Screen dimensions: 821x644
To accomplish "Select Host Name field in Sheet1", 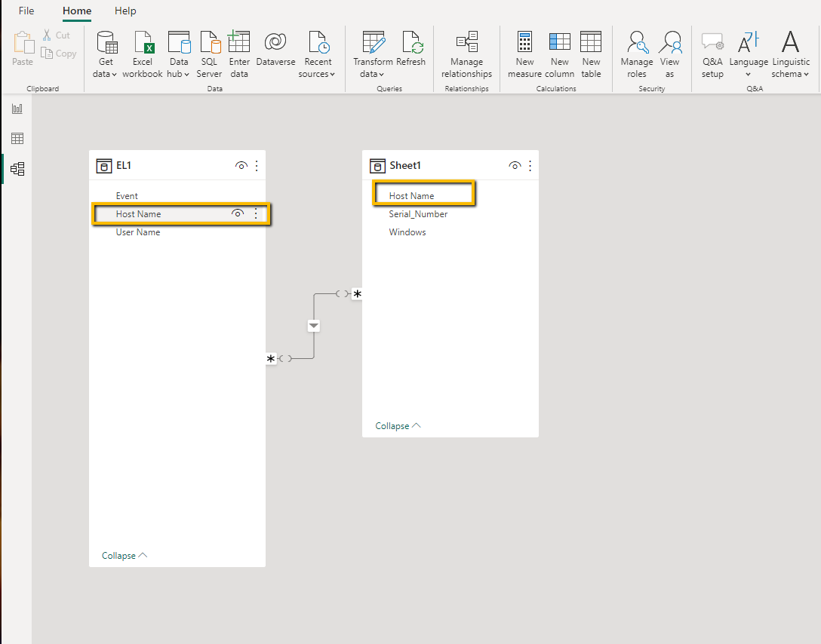I will click(x=411, y=195).
